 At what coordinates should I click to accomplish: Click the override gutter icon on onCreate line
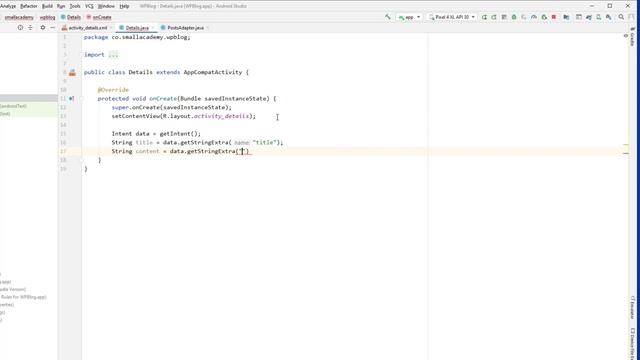(x=71, y=99)
